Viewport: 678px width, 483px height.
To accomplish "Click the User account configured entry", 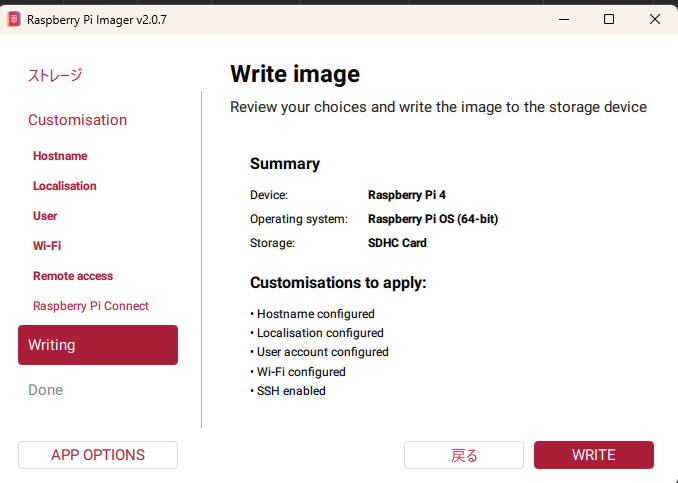I will click(x=320, y=352).
